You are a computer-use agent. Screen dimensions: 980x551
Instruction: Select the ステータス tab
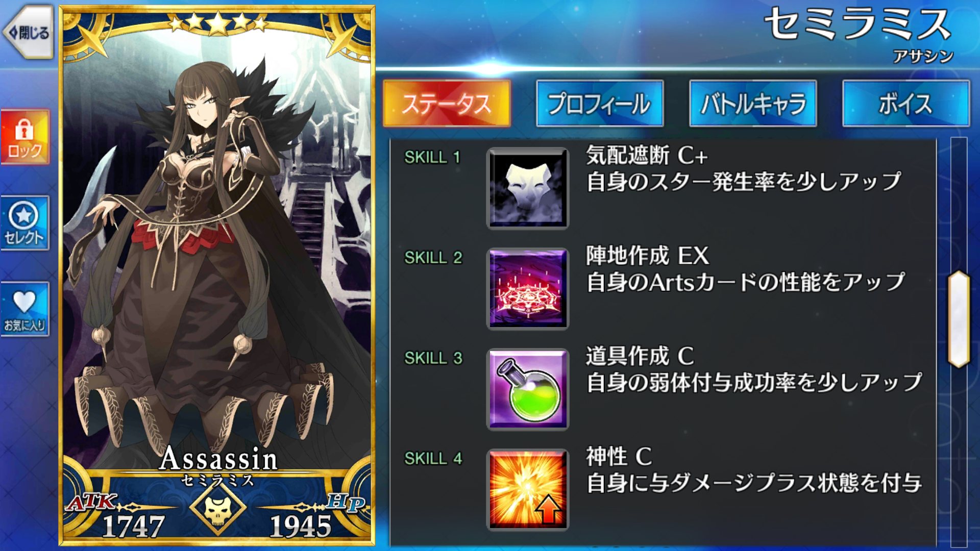(447, 104)
